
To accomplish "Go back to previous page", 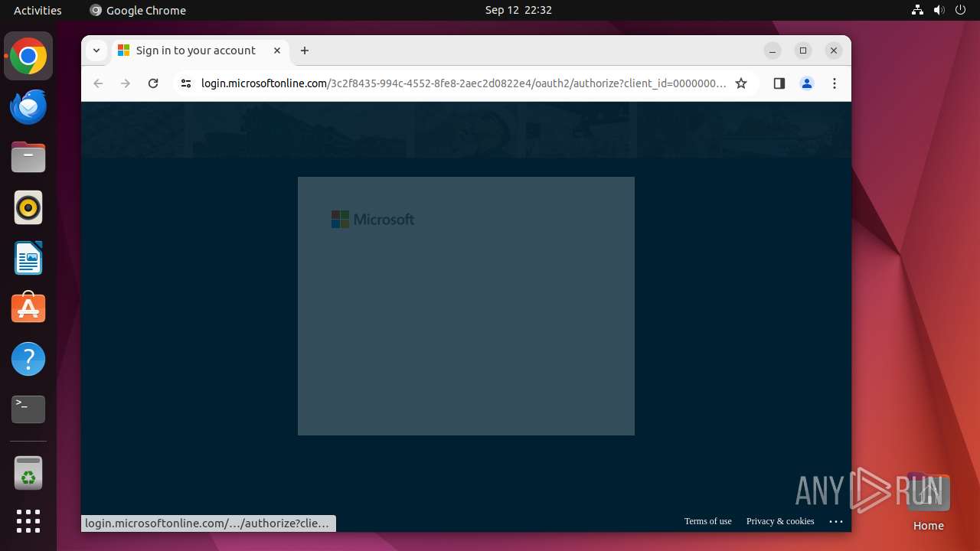I will coord(98,83).
